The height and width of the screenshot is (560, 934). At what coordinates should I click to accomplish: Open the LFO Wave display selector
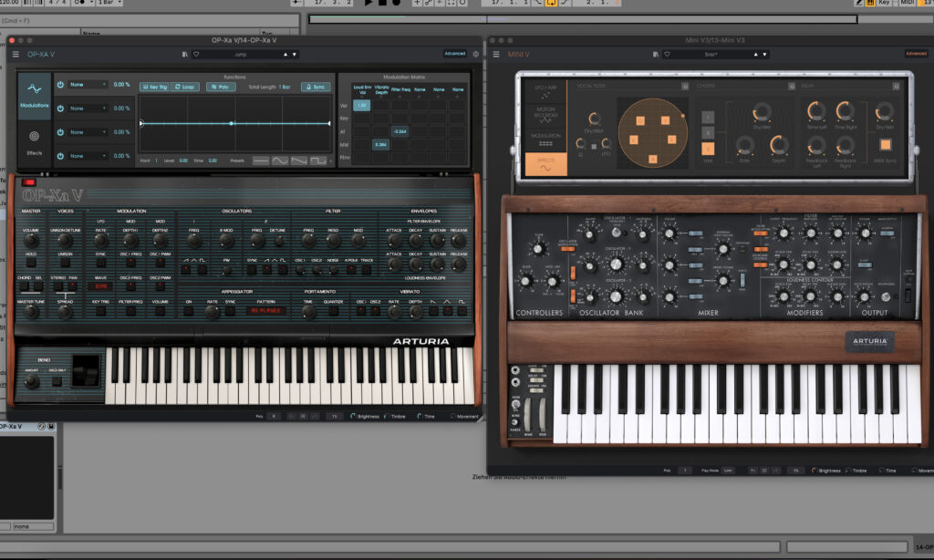coord(100,286)
